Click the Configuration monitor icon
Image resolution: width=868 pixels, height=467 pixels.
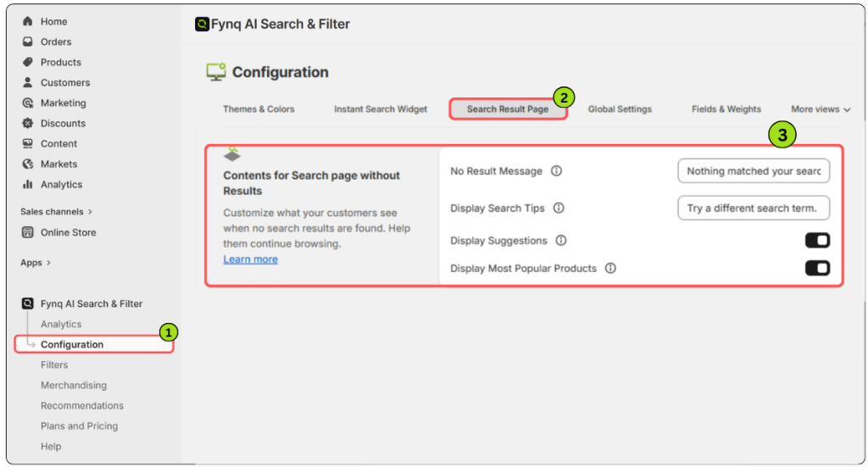click(216, 72)
